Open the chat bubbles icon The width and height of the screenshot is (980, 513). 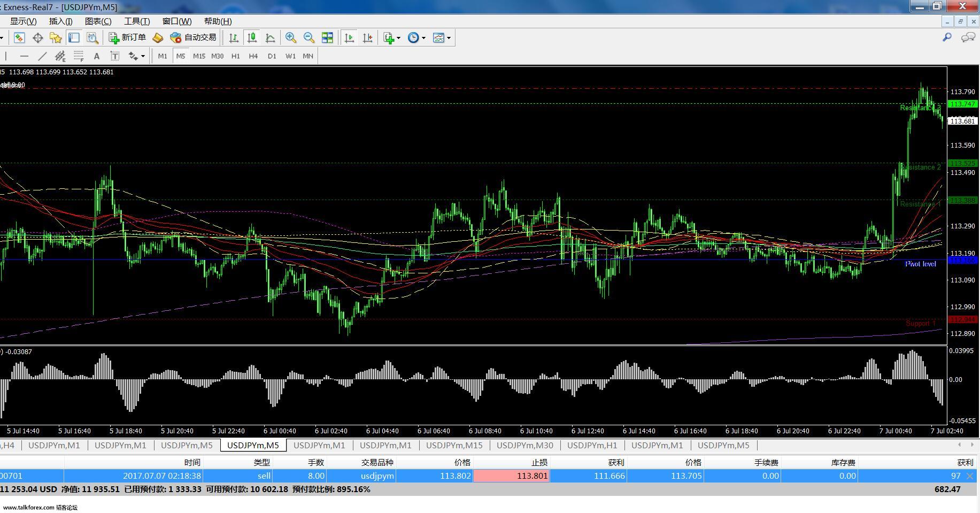[968, 37]
